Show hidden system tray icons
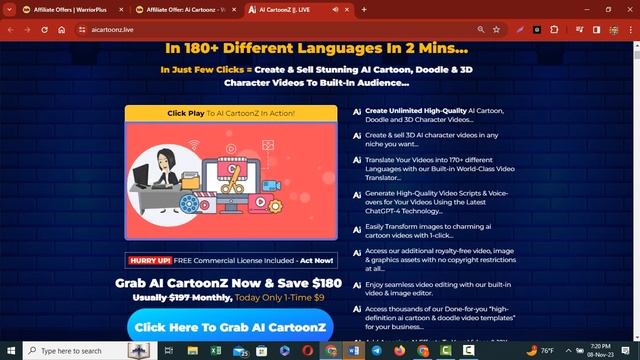The width and height of the screenshot is (640, 360). pos(568,351)
